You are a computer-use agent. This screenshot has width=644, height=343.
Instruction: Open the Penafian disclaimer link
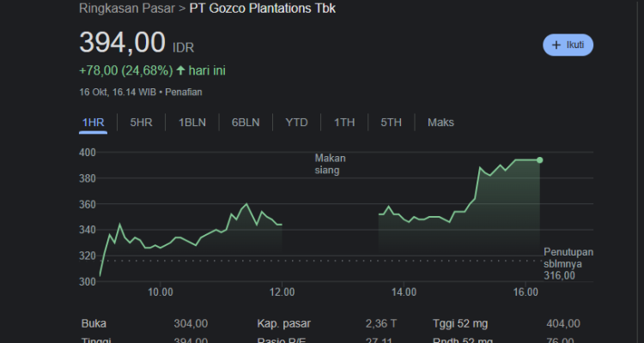pos(184,92)
